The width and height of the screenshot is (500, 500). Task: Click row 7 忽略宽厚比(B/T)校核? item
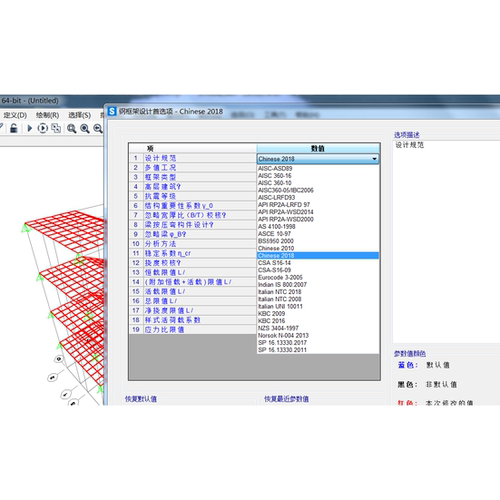tap(200, 215)
